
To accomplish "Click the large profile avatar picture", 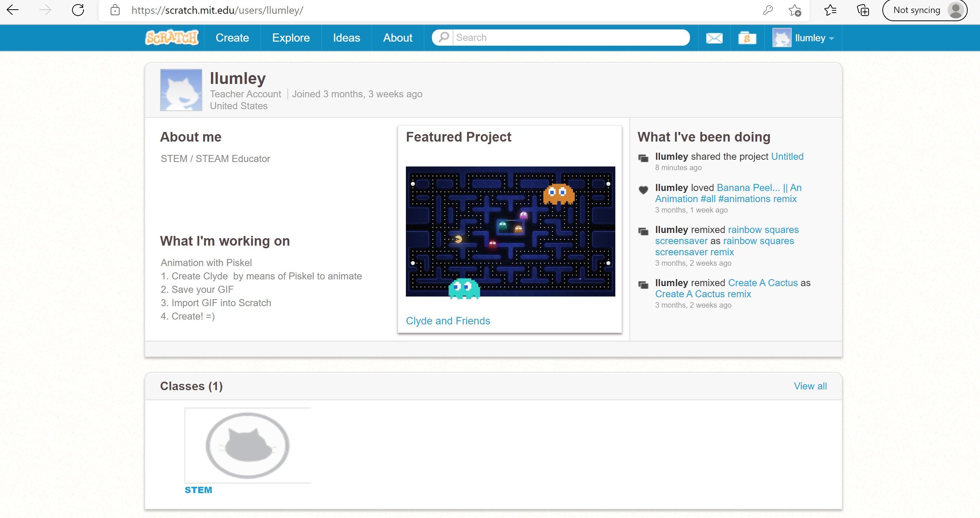I will point(181,90).
